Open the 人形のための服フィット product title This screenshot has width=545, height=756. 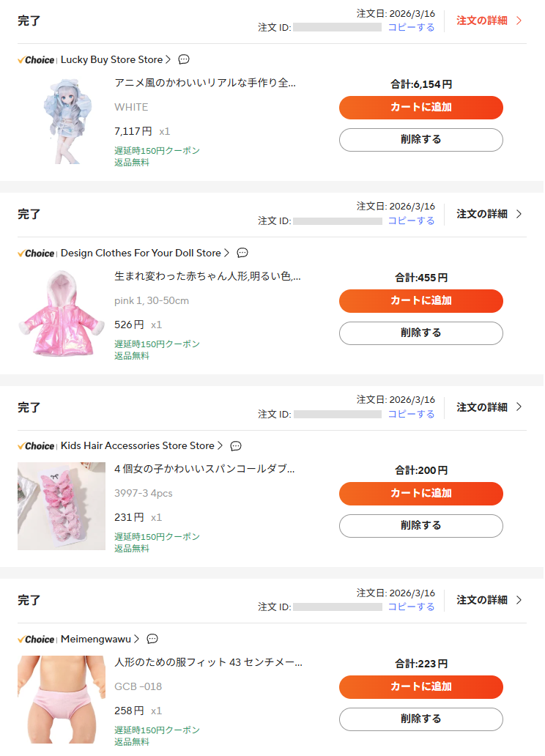tap(208, 662)
